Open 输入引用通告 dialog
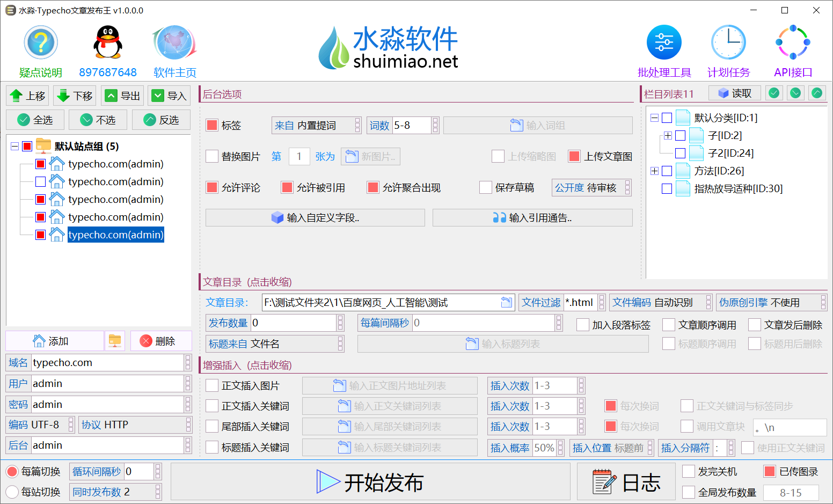The height and width of the screenshot is (504, 833). coord(532,217)
